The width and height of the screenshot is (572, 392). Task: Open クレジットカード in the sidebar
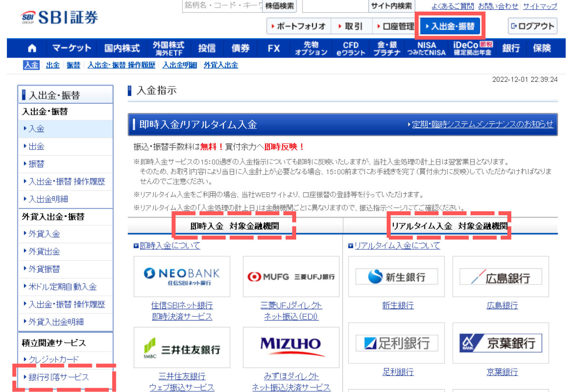[x=65, y=359]
